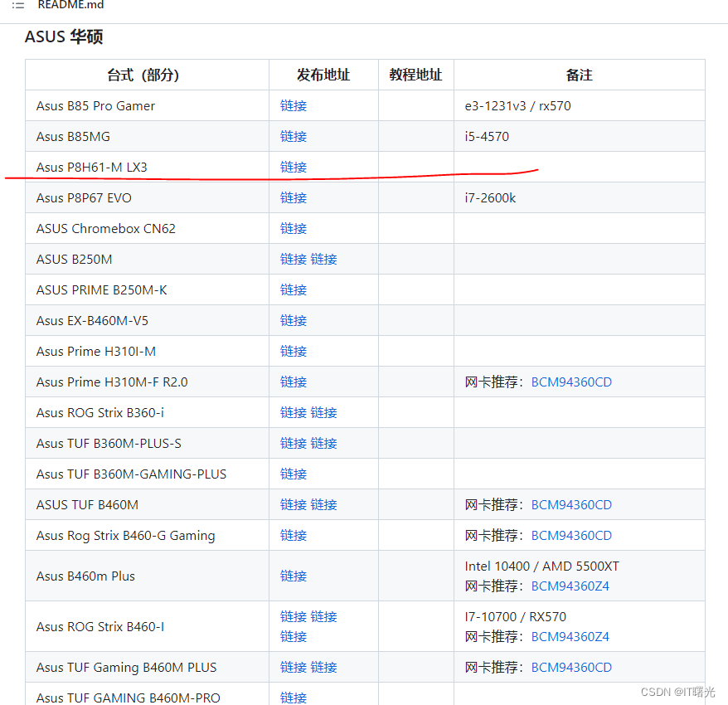Screen dimensions: 728x705
Task: Select the README.md file title
Action: click(x=70, y=5)
